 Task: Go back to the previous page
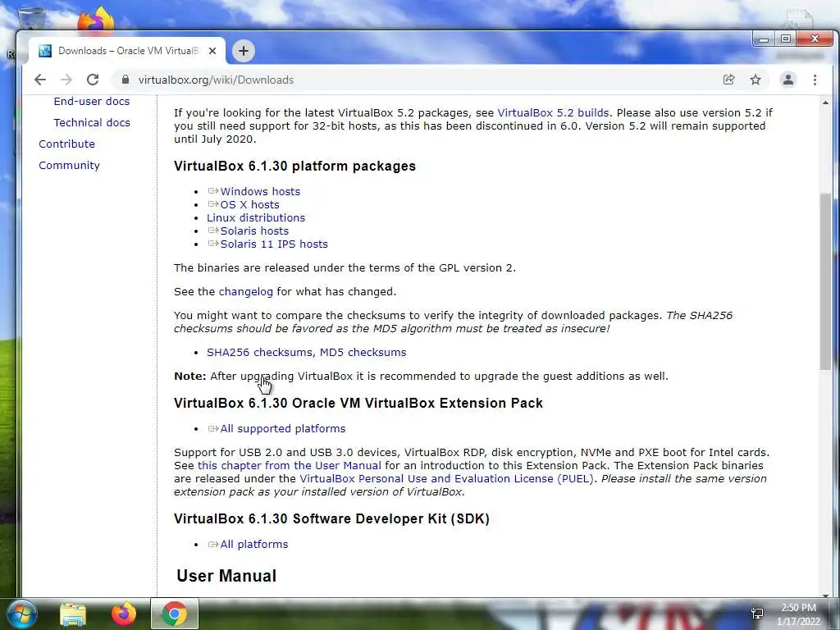pyautogui.click(x=40, y=80)
